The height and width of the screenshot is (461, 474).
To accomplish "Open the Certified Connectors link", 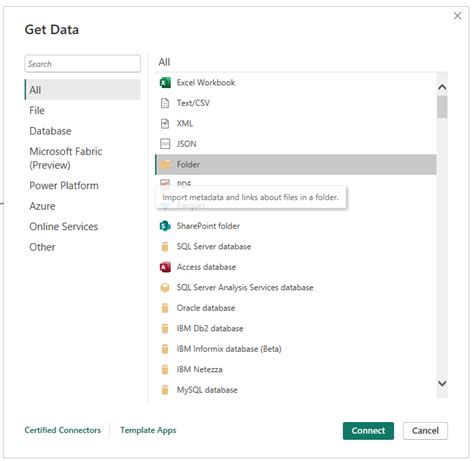I will pos(63,431).
